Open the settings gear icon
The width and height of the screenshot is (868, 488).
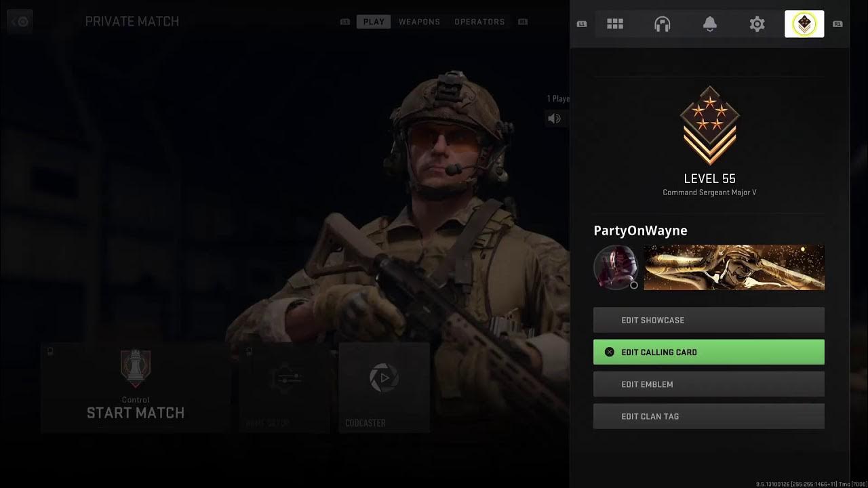click(x=757, y=24)
